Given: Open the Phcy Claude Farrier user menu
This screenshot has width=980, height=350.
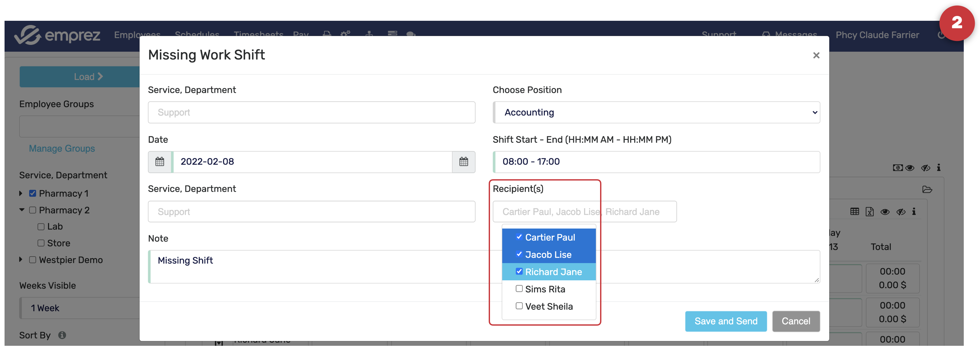Looking at the screenshot, I should tap(877, 35).
